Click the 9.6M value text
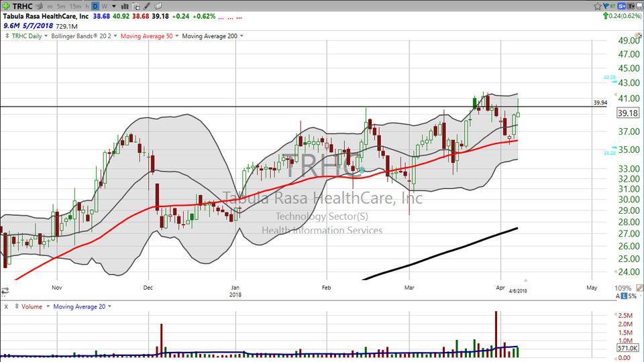Image resolution: width=644 pixels, height=362 pixels. tap(11, 26)
